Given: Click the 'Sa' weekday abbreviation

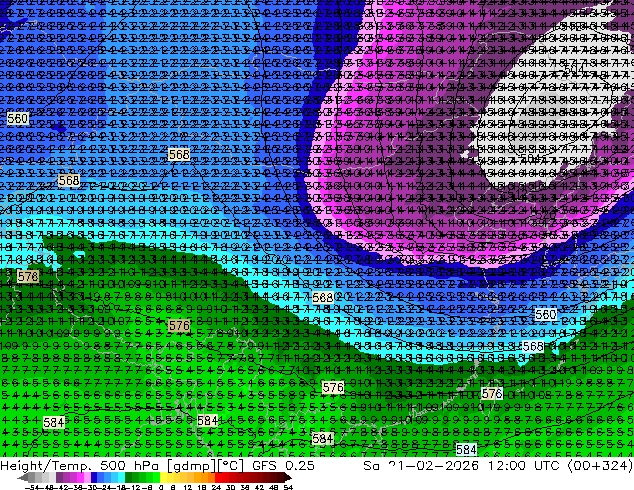Looking at the screenshot, I should click(372, 466).
